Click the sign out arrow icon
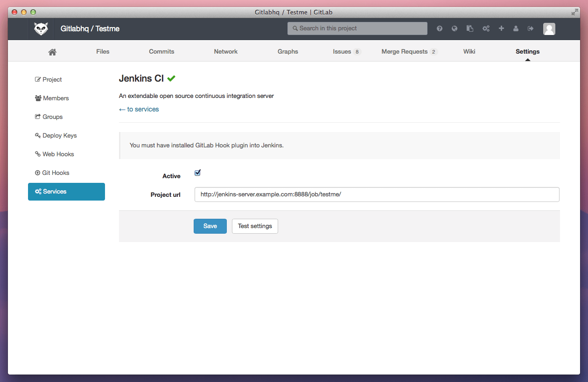Viewport: 588px width, 382px height. click(531, 28)
